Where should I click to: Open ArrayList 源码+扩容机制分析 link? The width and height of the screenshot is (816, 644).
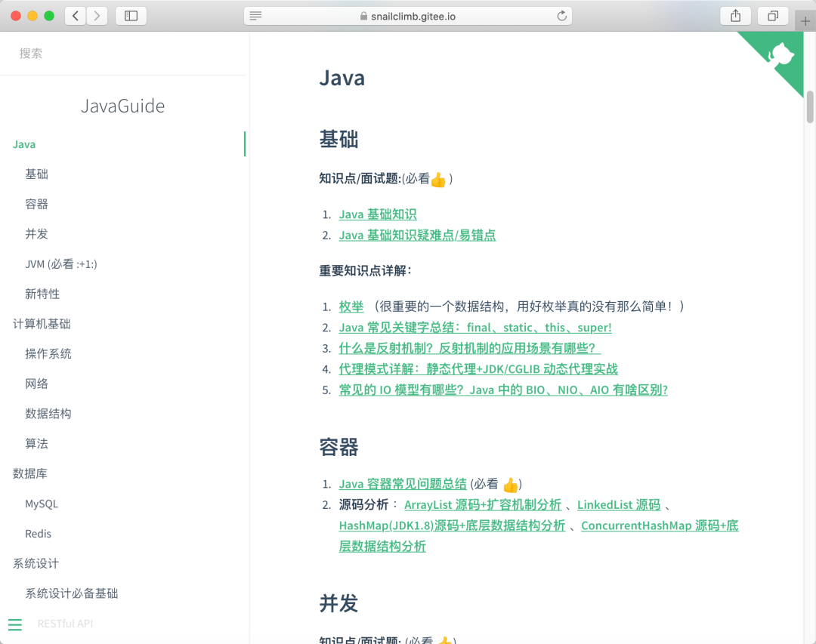pyautogui.click(x=483, y=504)
